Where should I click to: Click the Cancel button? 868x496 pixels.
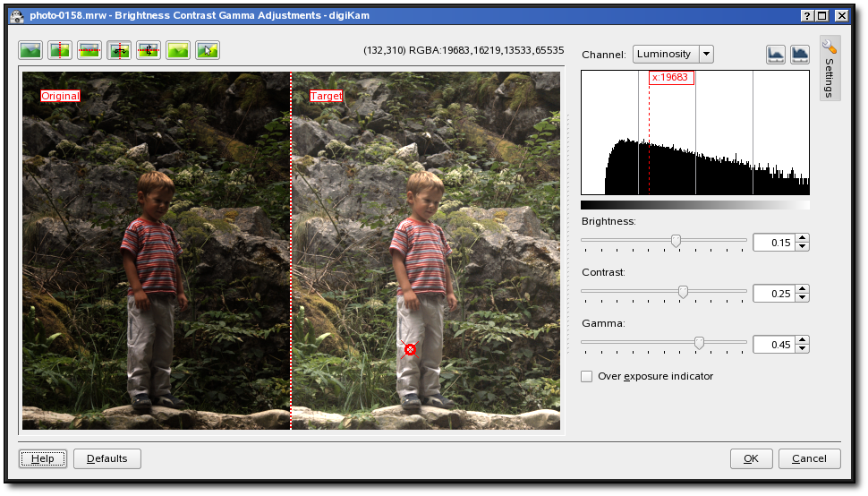[x=809, y=458]
